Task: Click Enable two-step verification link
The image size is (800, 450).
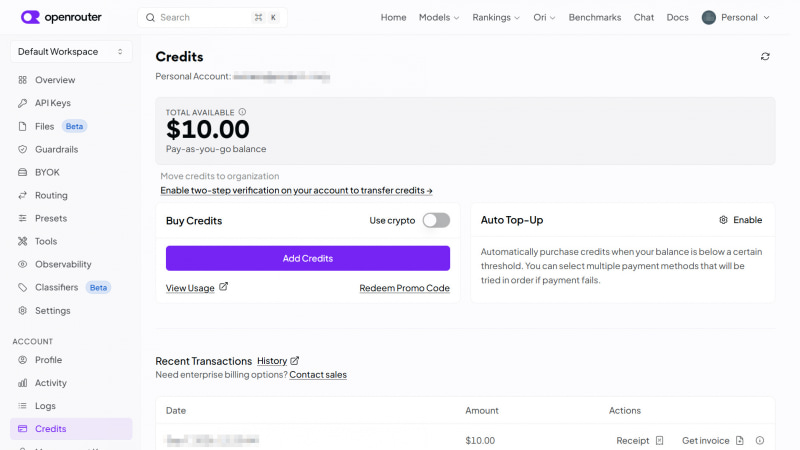Action: 296,190
